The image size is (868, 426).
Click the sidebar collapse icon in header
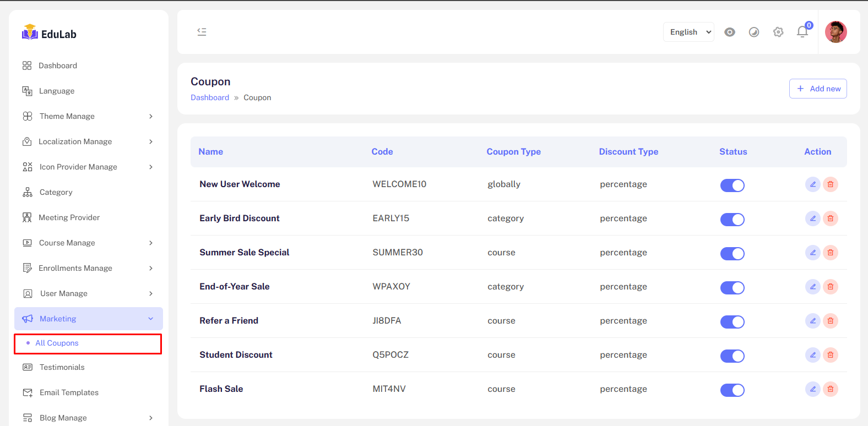(x=202, y=32)
